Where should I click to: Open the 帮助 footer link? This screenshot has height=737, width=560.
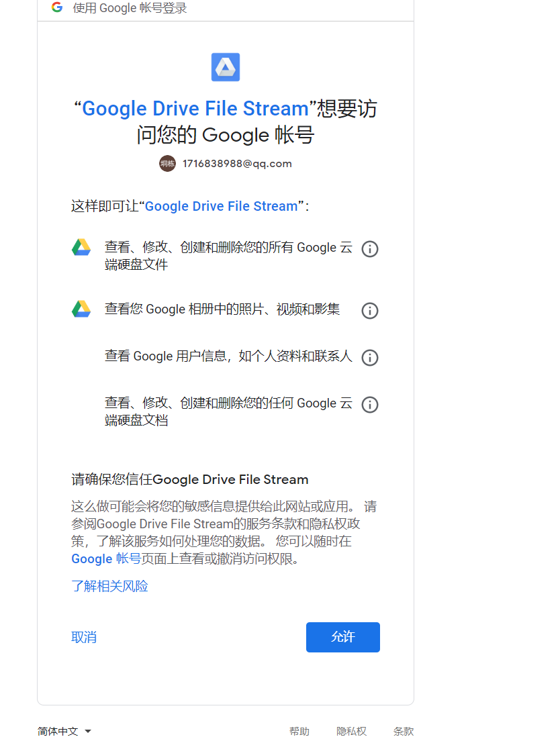tap(299, 731)
